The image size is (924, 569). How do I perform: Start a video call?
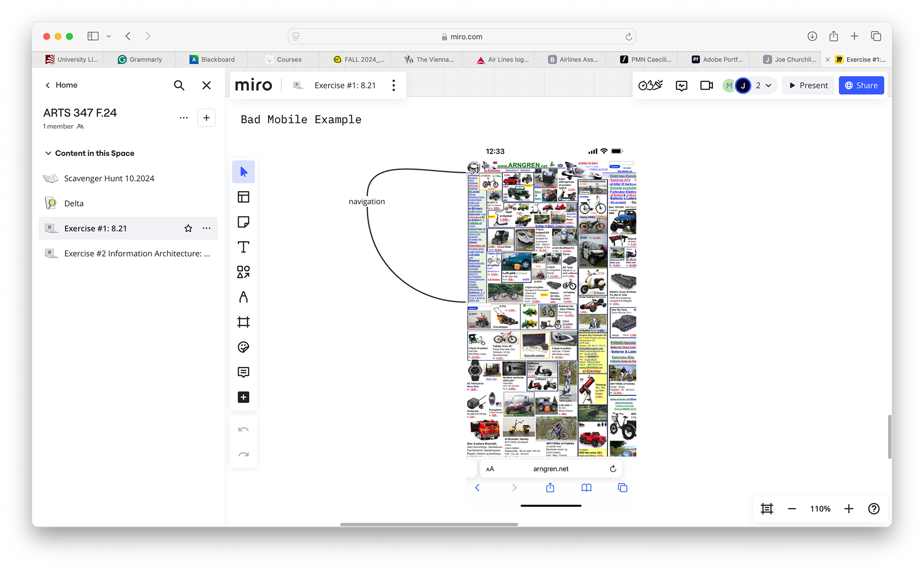[706, 85]
